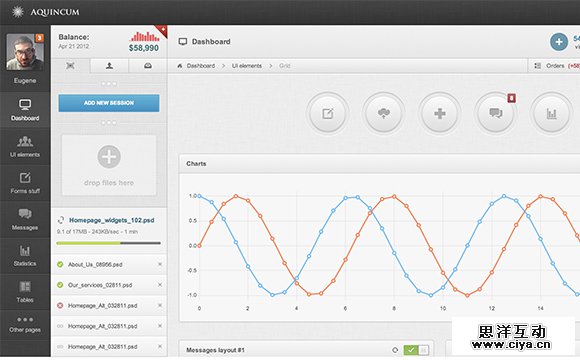
Task: Open the orange notification badge on avatar
Action: (x=39, y=38)
